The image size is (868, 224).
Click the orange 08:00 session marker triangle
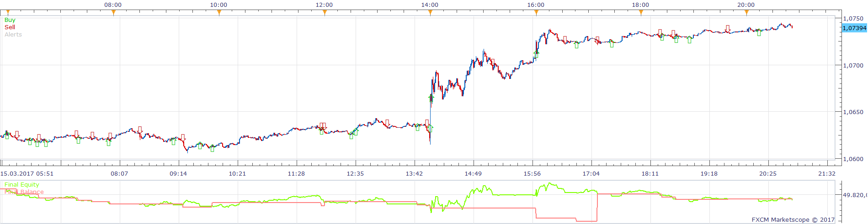click(x=113, y=13)
